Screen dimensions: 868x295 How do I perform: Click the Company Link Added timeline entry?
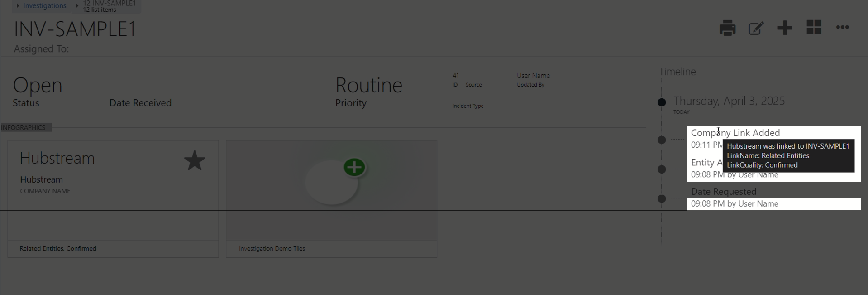click(x=735, y=133)
